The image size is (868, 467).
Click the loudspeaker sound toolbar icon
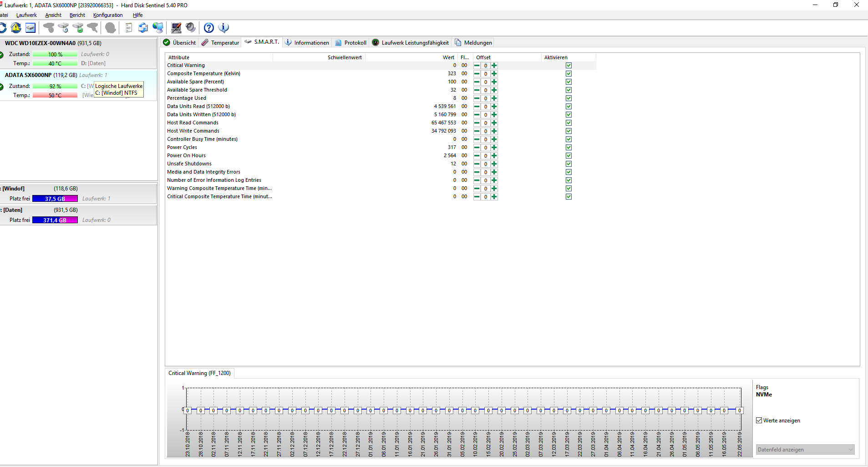191,28
